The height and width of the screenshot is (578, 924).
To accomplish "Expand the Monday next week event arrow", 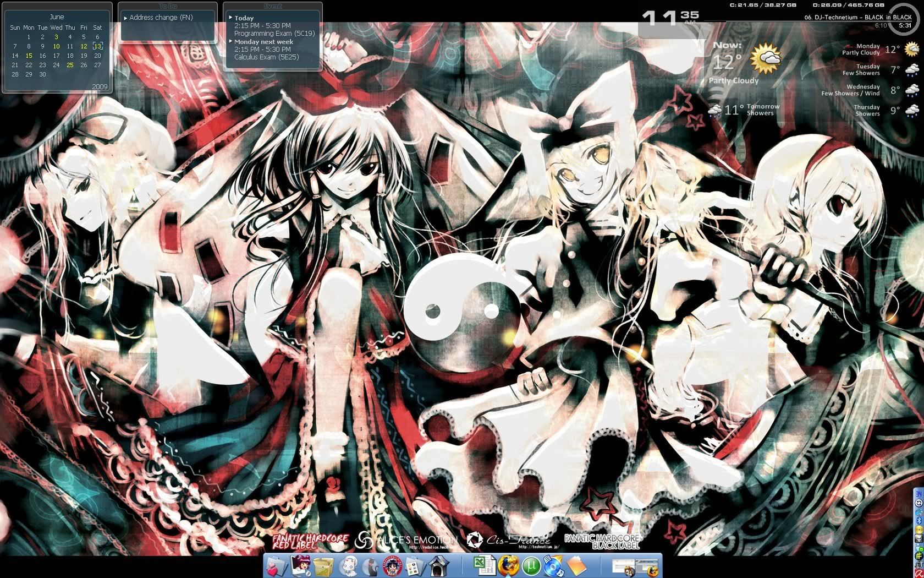I will 230,41.
